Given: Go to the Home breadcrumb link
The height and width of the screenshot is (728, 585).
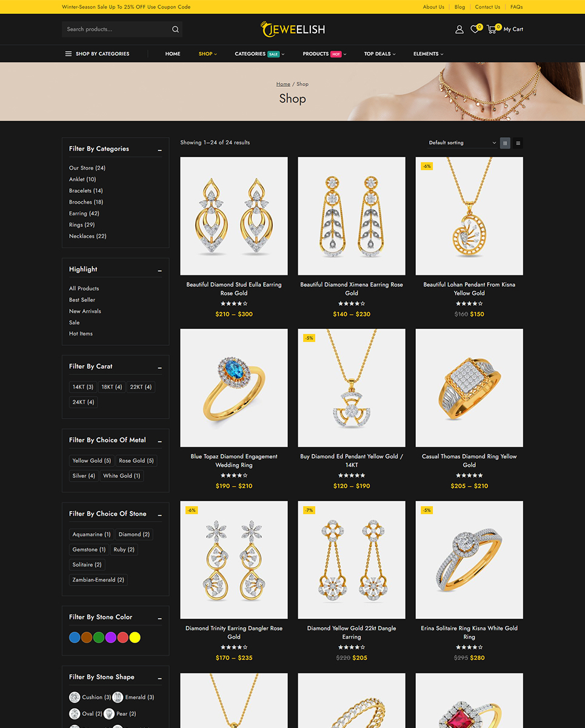Looking at the screenshot, I should pos(283,84).
